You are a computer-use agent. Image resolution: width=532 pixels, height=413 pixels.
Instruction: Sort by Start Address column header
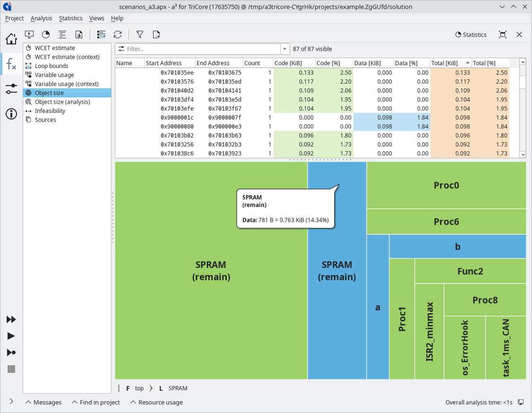click(x=170, y=63)
